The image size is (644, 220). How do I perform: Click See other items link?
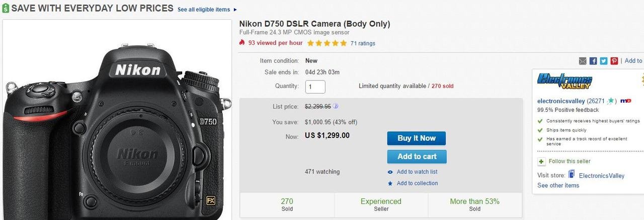[x=558, y=185]
